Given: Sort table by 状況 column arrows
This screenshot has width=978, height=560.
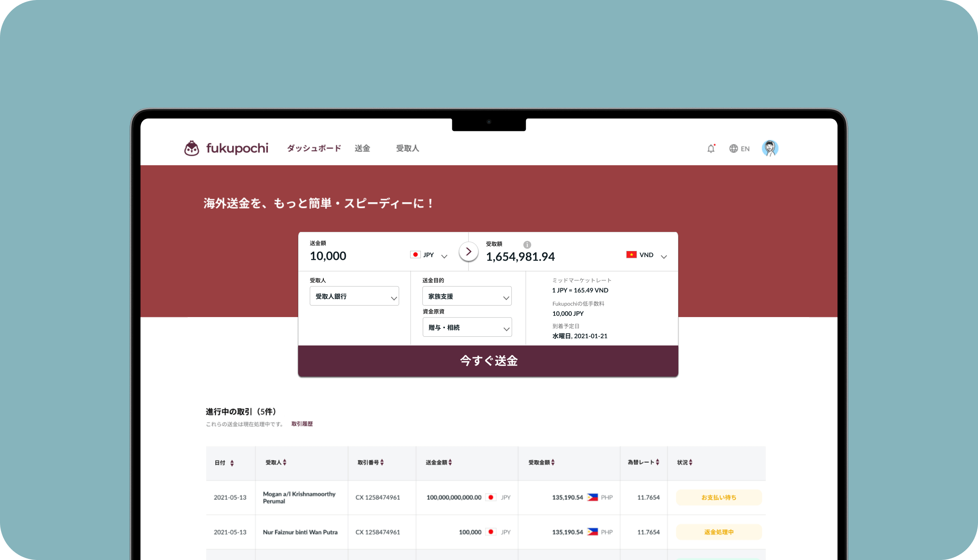Looking at the screenshot, I should 690,462.
